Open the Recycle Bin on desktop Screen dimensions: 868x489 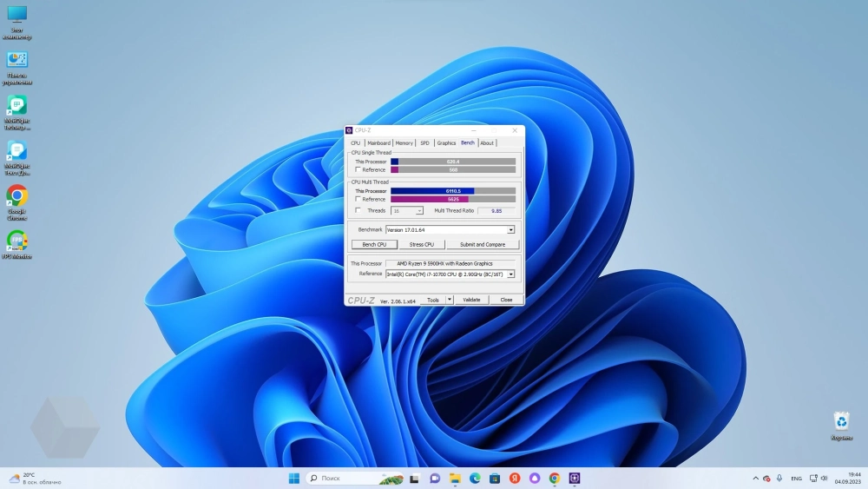[840, 421]
